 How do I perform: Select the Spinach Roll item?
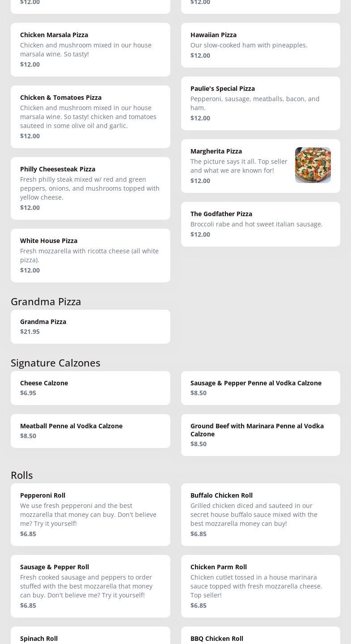coord(90,638)
